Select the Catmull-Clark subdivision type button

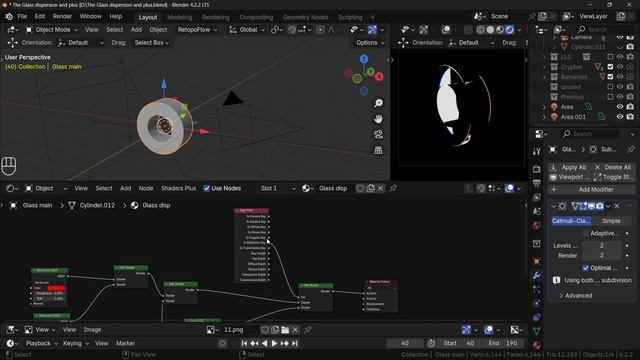[571, 221]
